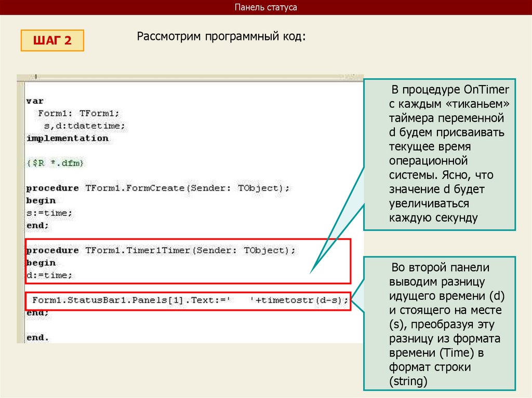Click the callout about the OnTimer procedure
The height and width of the screenshot is (398, 532).
(x=440, y=155)
